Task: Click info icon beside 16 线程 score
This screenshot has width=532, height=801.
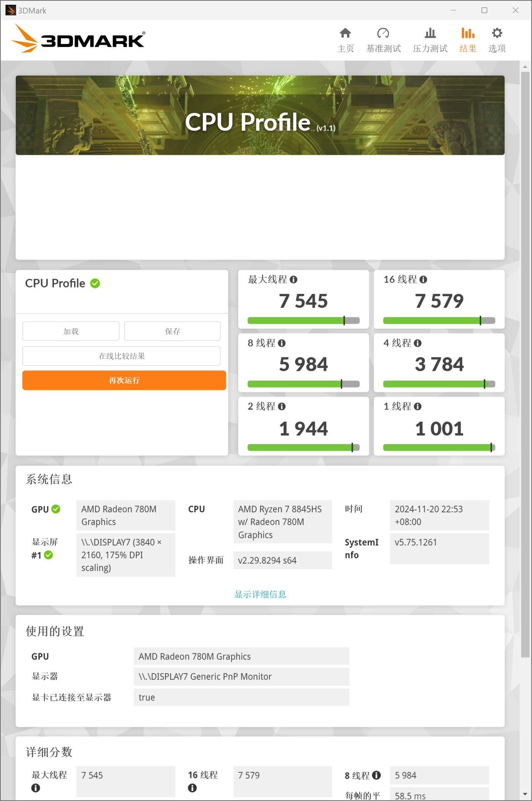Action: (423, 279)
